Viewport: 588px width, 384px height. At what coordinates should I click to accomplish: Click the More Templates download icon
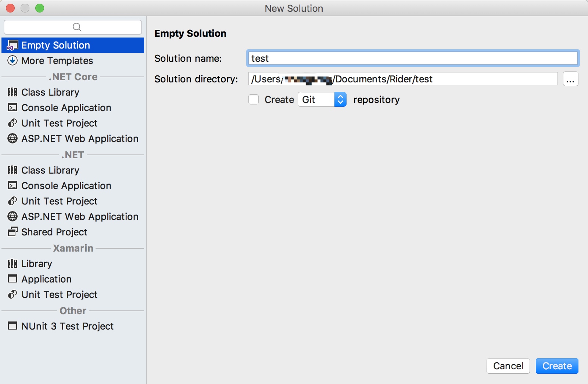coord(12,61)
